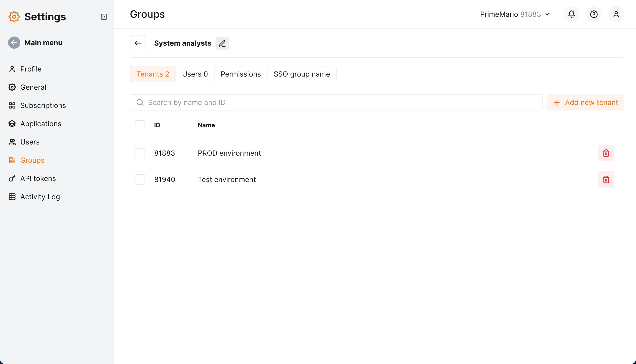Screen dimensions: 636x364
Task: Open the SSO group name tab
Action: pyautogui.click(x=302, y=74)
